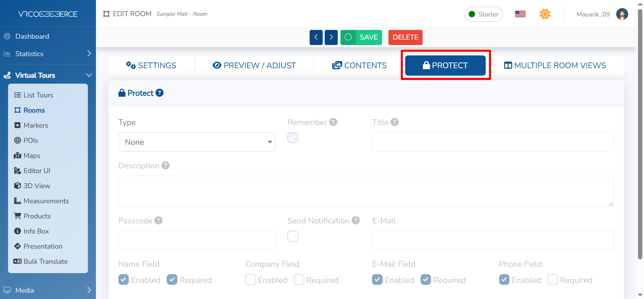Image resolution: width=644 pixels, height=299 pixels.
Task: Toggle the Send Notification checkbox
Action: point(293,237)
